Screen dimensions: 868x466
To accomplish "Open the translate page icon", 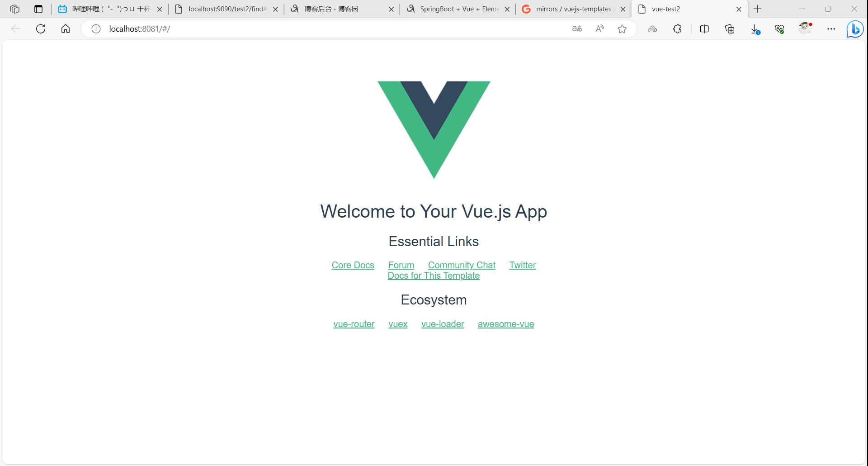I will [x=577, y=29].
